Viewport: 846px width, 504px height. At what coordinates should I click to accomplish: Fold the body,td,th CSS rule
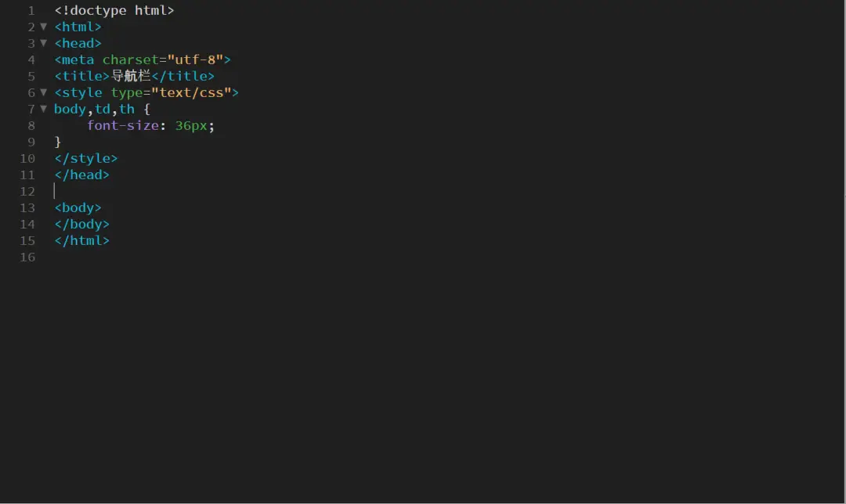(x=43, y=109)
